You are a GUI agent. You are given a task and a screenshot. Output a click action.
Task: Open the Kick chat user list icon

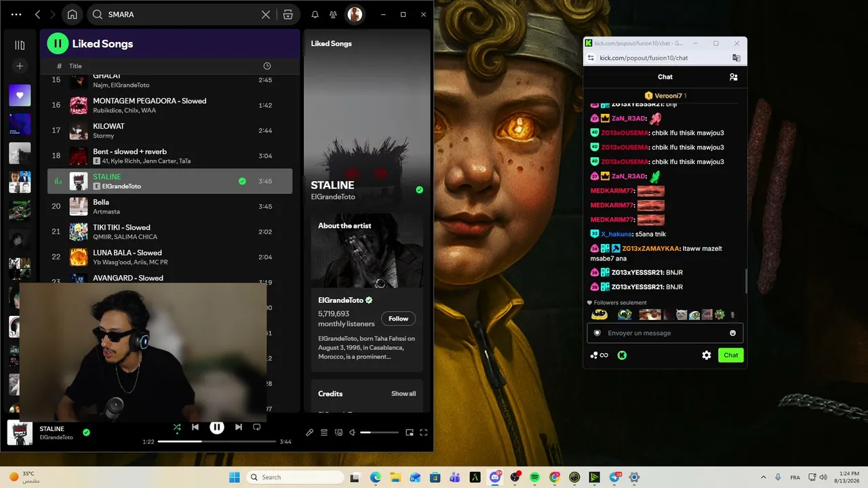pyautogui.click(x=733, y=77)
